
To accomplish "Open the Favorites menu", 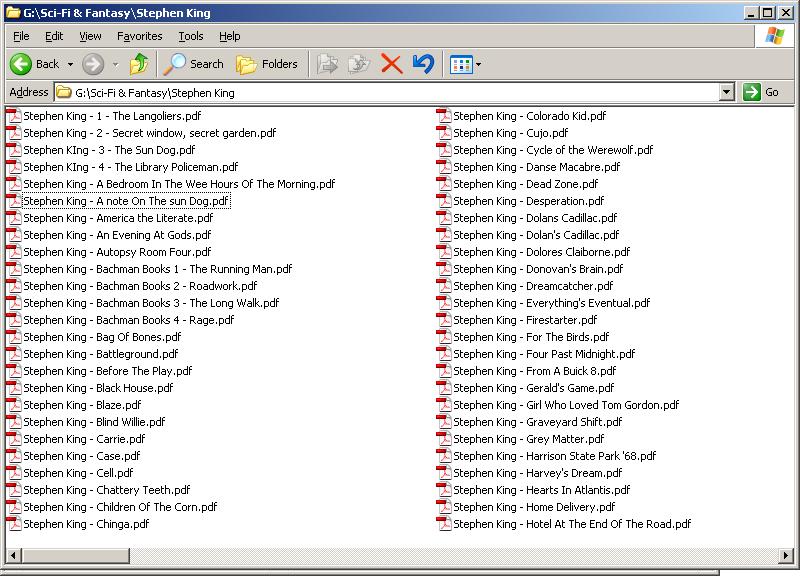I will click(139, 36).
